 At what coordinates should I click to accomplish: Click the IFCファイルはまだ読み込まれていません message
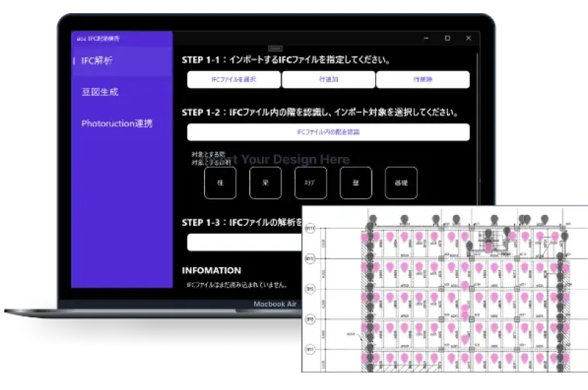click(237, 285)
